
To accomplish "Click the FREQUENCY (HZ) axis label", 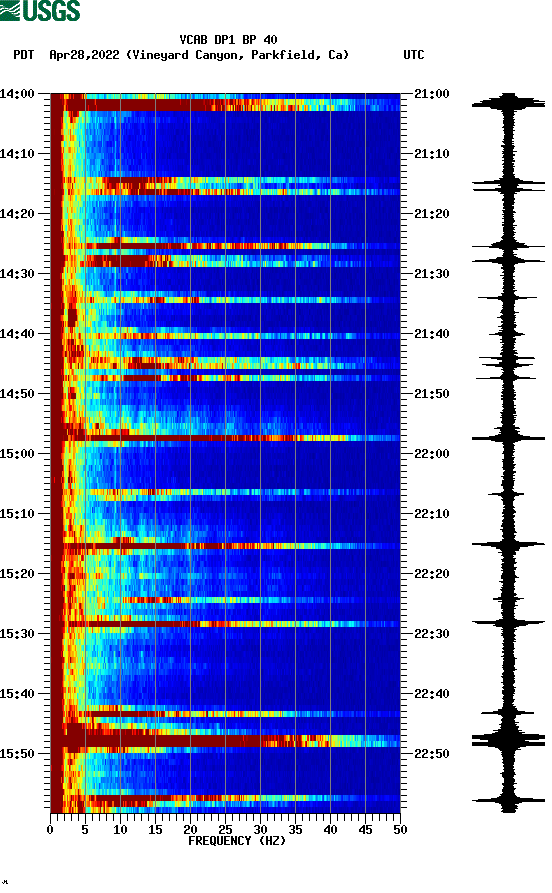I will 236,841.
